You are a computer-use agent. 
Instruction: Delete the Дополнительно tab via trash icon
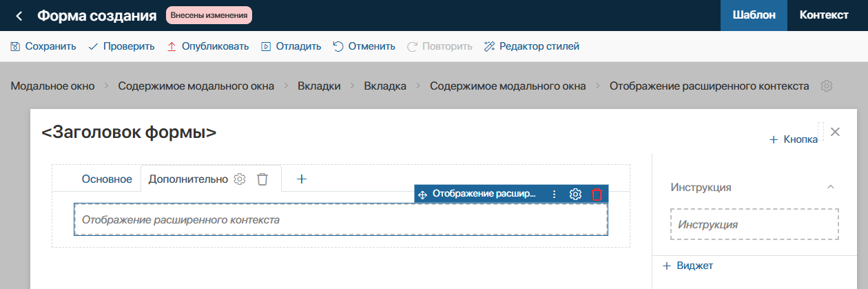tap(262, 179)
